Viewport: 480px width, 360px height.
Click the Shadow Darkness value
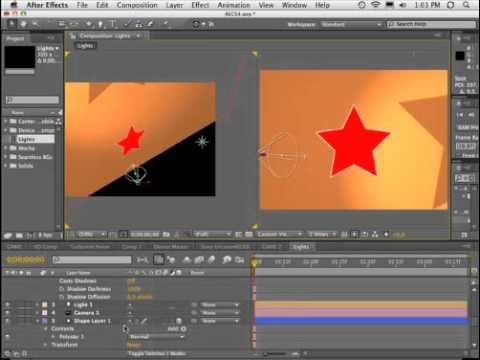[x=134, y=289]
